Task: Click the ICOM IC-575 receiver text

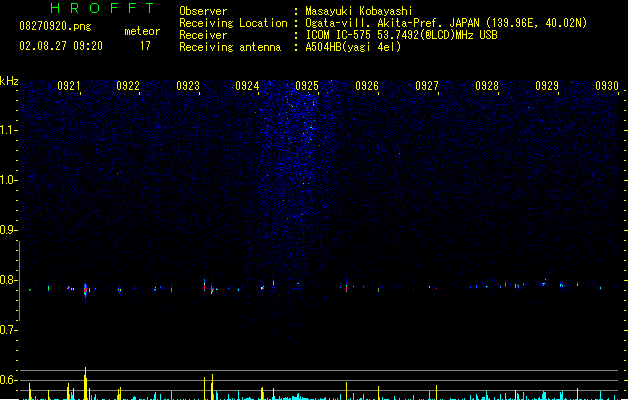Action: [x=402, y=35]
